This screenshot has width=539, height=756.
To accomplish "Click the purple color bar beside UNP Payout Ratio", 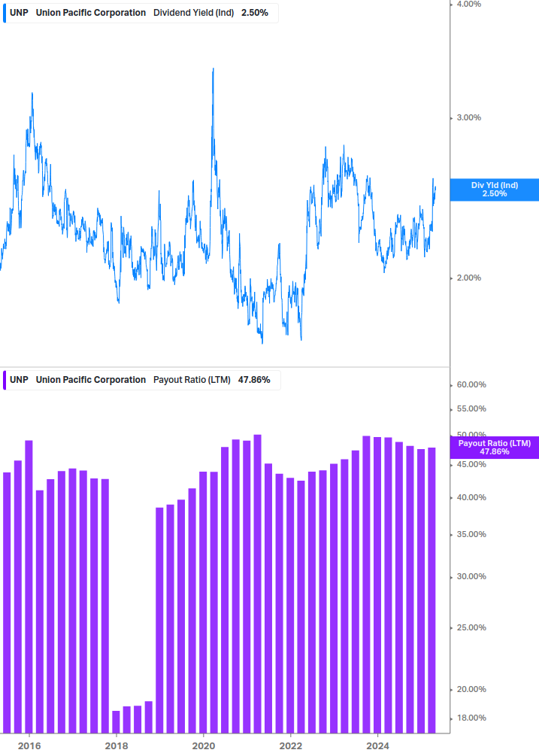I will coord(5,380).
